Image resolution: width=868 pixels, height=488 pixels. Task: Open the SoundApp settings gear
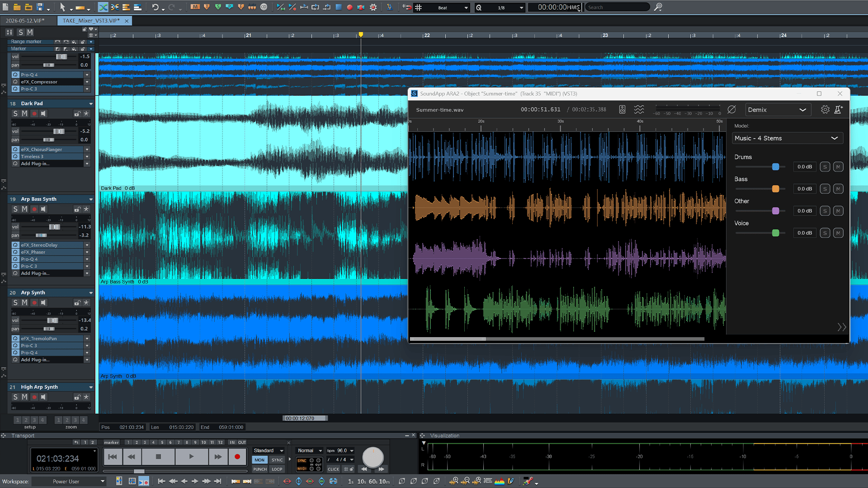point(825,110)
